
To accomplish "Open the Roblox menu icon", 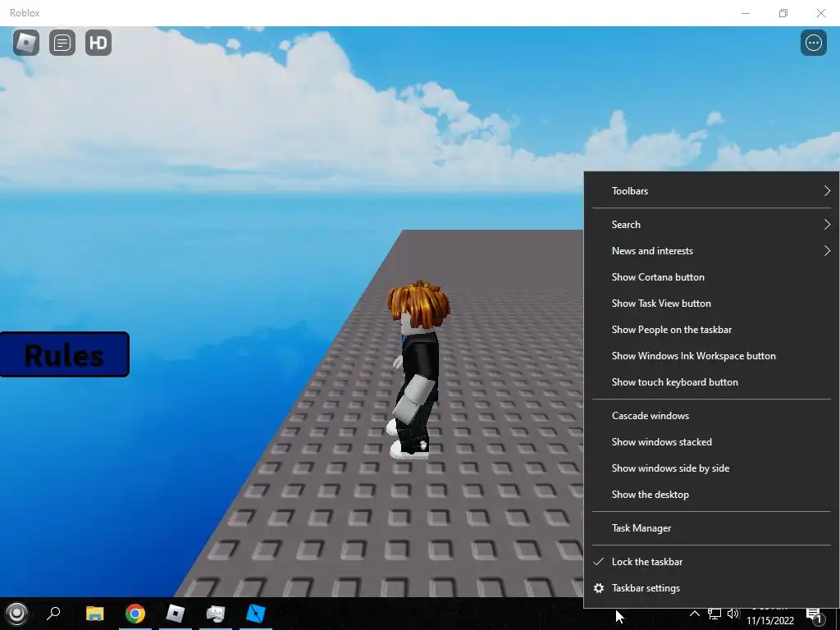I will pyautogui.click(x=26, y=43).
